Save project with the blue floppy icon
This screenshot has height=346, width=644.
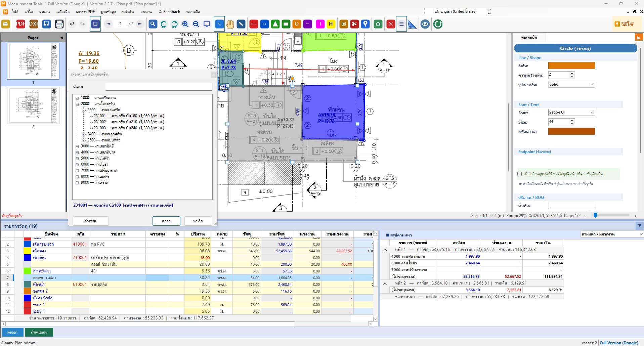pyautogui.click(x=47, y=24)
